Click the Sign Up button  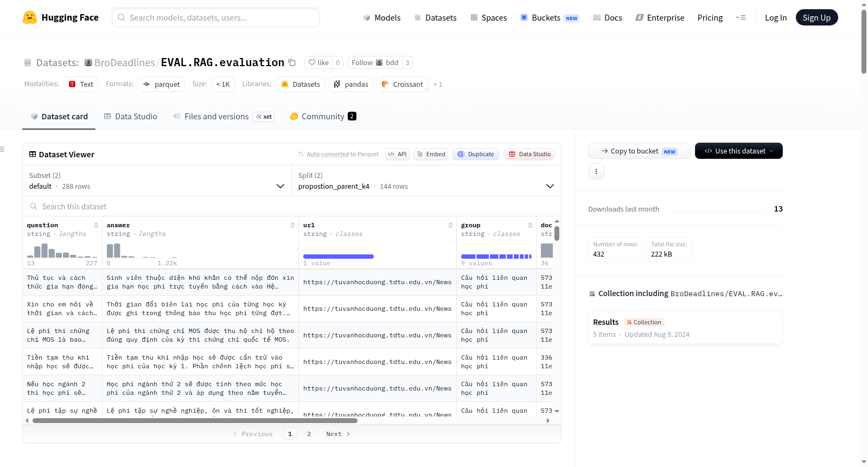(x=816, y=17)
